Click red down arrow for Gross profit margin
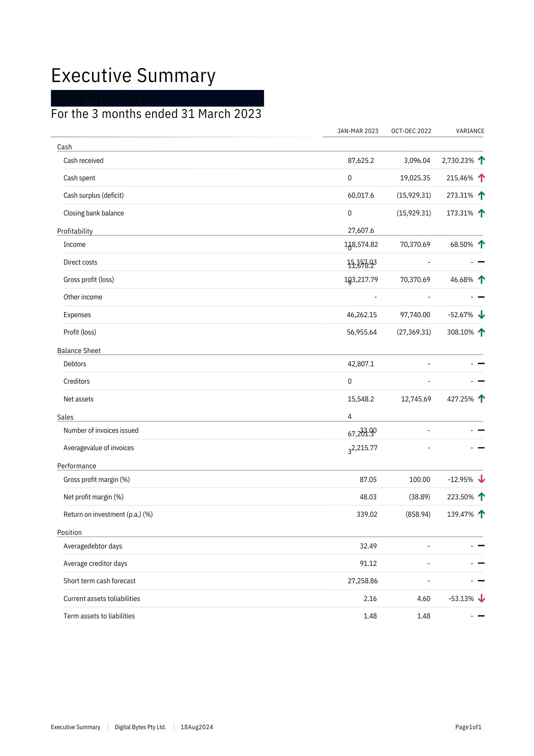Image resolution: width=534 pixels, height=756 pixels. [x=481, y=479]
